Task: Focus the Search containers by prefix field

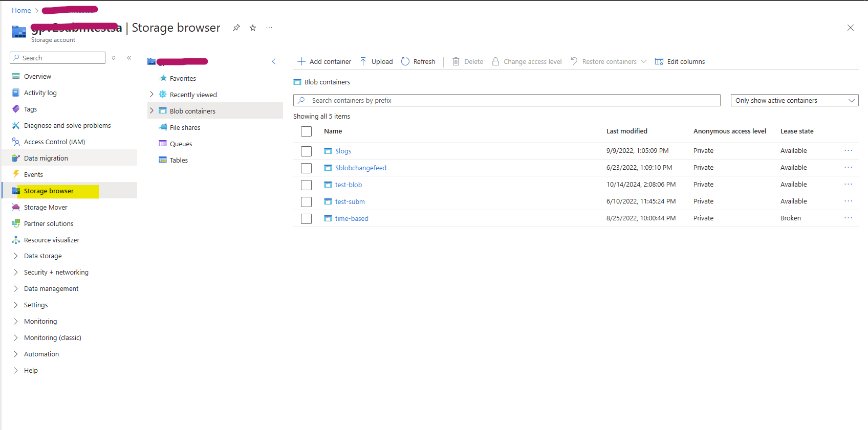Action: (x=507, y=100)
